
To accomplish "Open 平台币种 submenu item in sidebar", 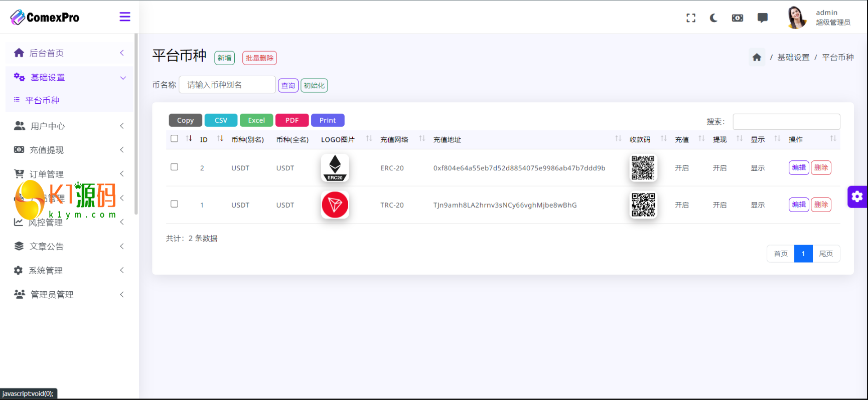I will (x=43, y=100).
